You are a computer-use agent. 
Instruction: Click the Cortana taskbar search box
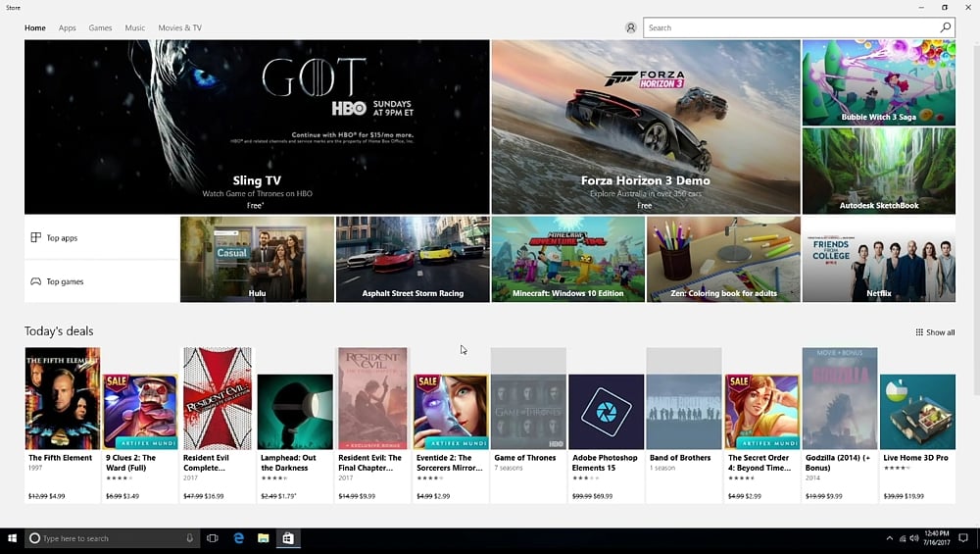(113, 538)
